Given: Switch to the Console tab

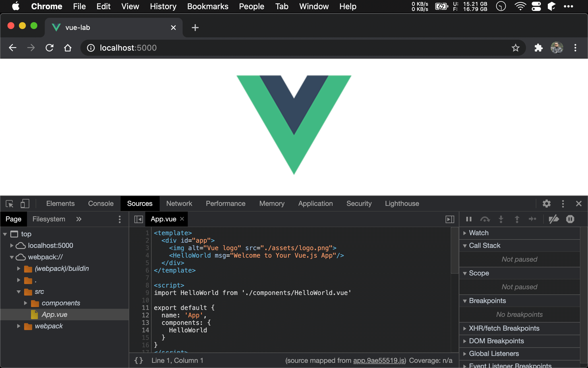Looking at the screenshot, I should (101, 204).
